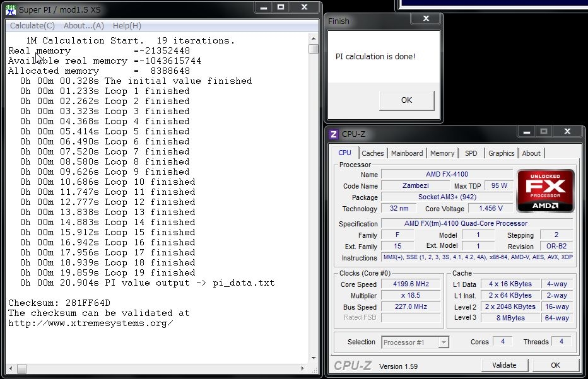Click the http://www.xtremesystems.org/ text line
588x379 pixels.
coord(91,323)
